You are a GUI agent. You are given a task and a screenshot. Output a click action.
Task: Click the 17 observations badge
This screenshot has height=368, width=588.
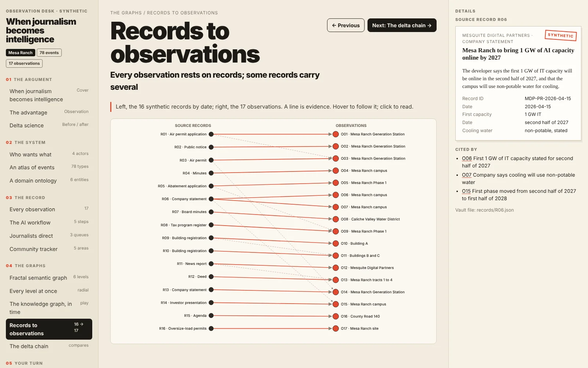[24, 63]
